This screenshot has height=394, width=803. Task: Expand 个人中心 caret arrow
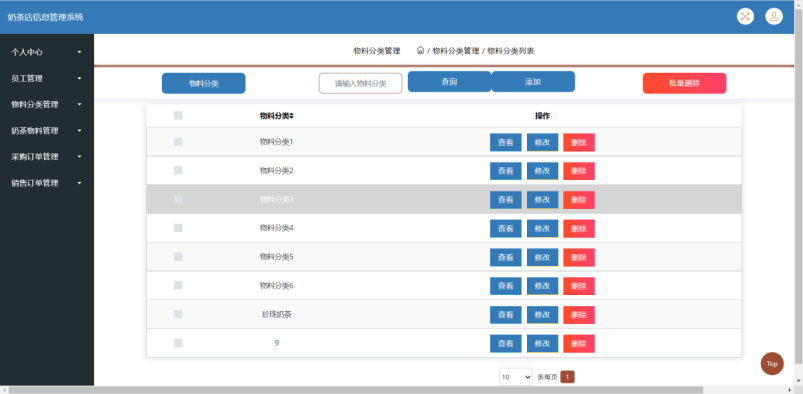(x=79, y=52)
